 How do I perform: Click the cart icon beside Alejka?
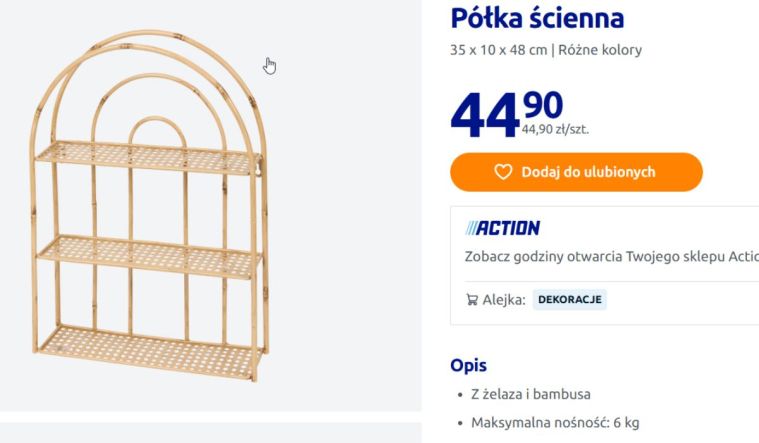[472, 299]
